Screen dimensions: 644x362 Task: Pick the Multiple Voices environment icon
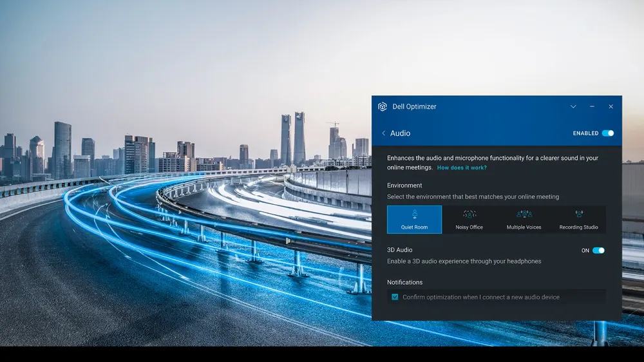click(x=524, y=214)
